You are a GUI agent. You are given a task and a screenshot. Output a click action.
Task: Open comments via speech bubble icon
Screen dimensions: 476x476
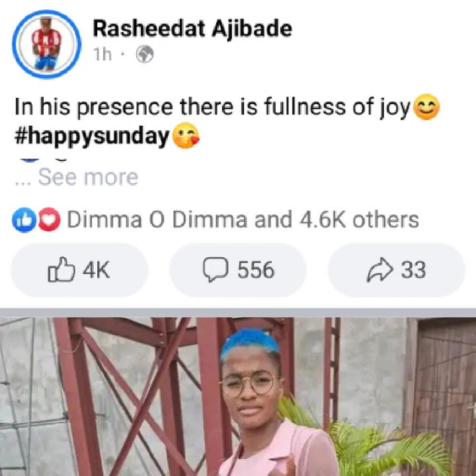pyautogui.click(x=216, y=270)
